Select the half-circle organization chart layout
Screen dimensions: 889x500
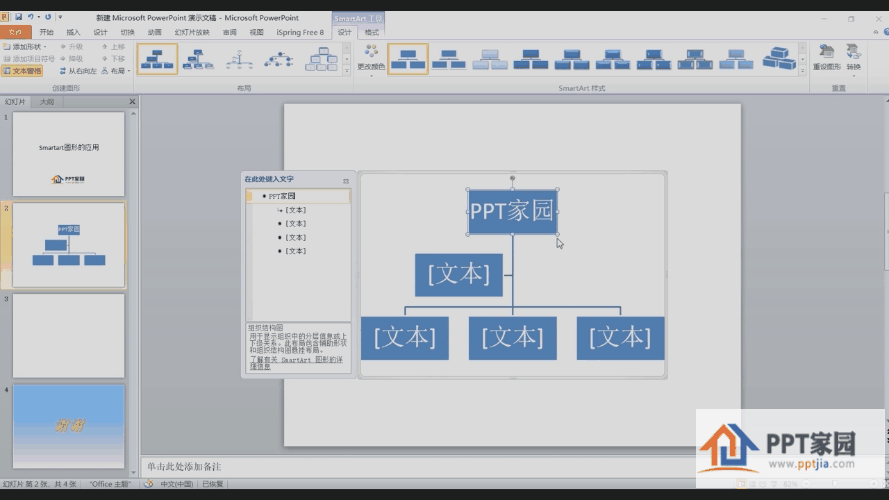280,59
